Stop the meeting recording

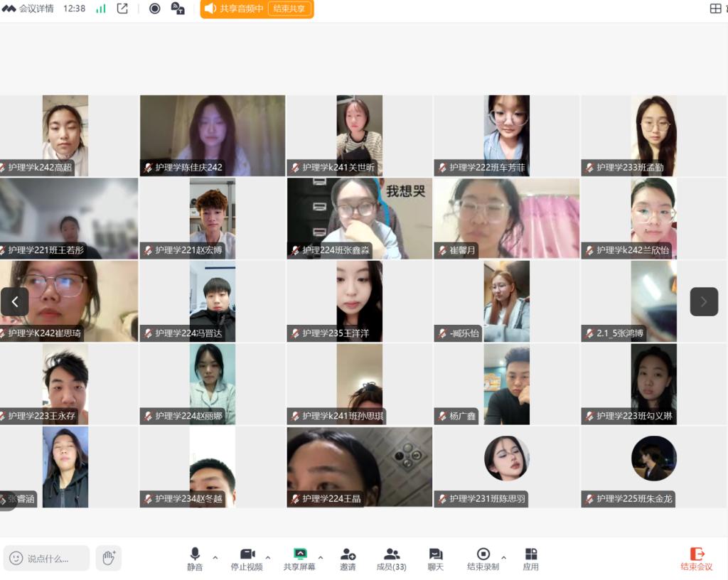pyautogui.click(x=483, y=559)
